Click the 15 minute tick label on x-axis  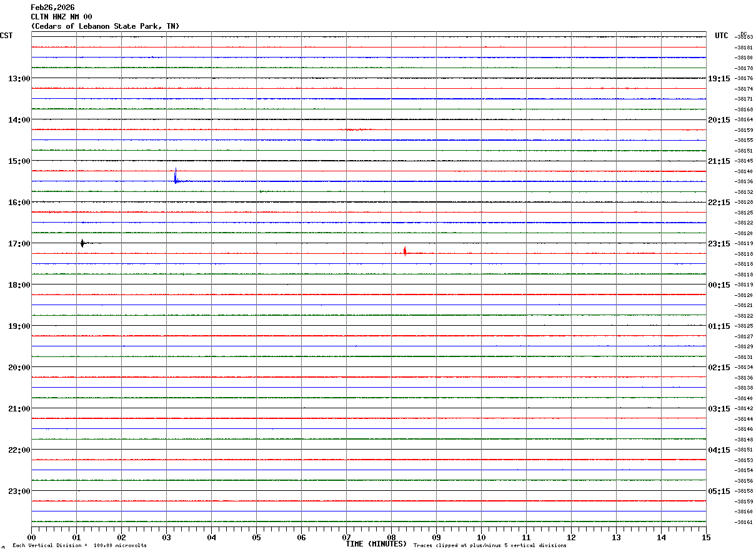[x=705, y=537]
